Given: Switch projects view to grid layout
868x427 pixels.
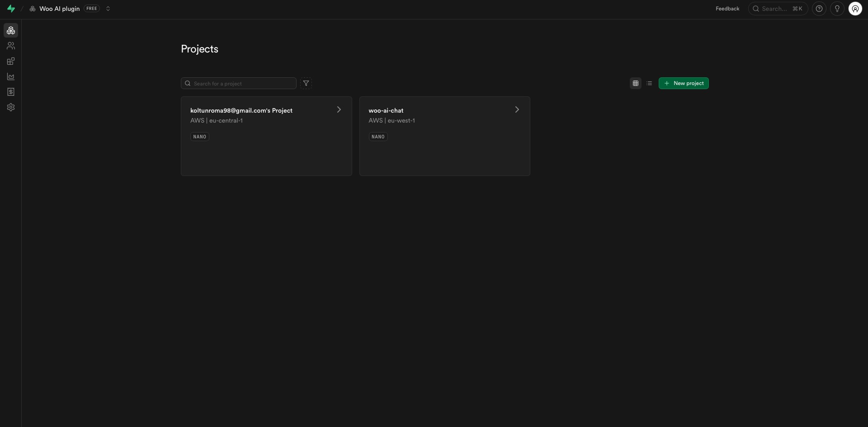Looking at the screenshot, I should [x=635, y=83].
